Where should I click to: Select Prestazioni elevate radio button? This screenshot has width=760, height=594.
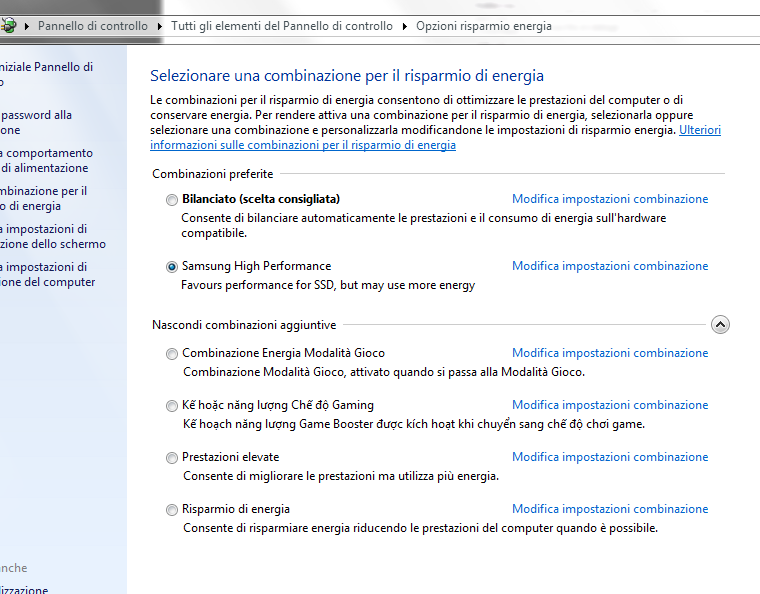172,457
